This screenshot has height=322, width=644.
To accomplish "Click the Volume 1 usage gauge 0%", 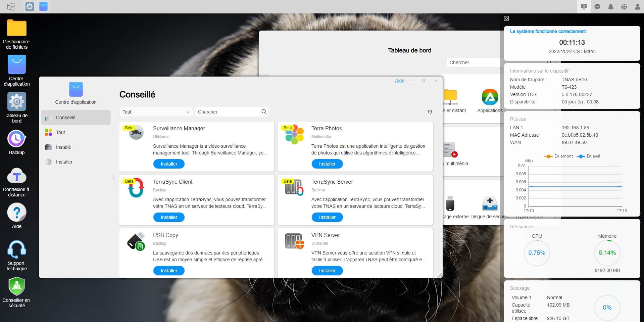I will (607, 308).
